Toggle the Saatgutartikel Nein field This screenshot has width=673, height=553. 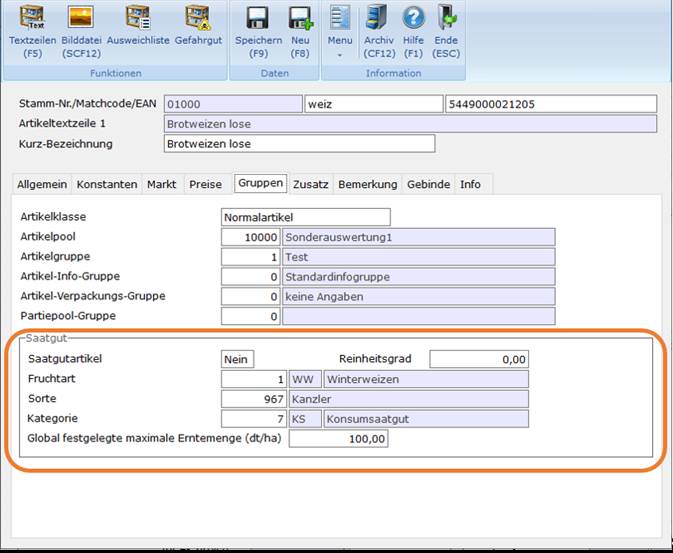237,359
